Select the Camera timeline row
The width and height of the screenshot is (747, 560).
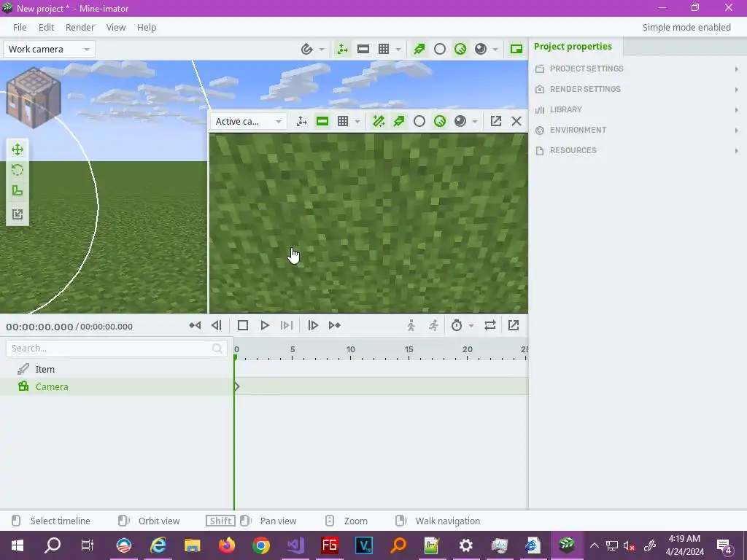coord(117,386)
